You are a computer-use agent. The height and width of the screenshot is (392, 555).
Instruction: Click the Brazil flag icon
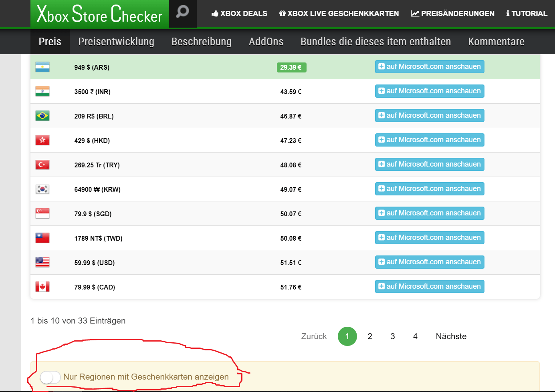pos(42,116)
